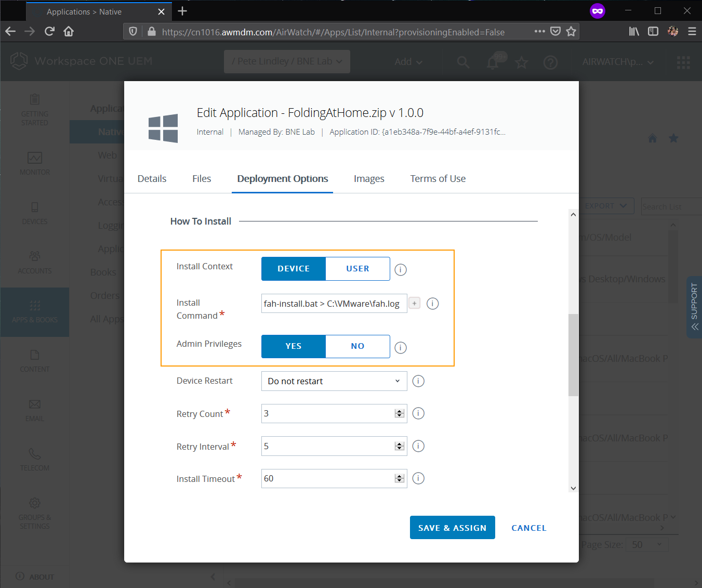The width and height of the screenshot is (702, 588).
Task: Click the Retry Count info icon
Action: (418, 413)
